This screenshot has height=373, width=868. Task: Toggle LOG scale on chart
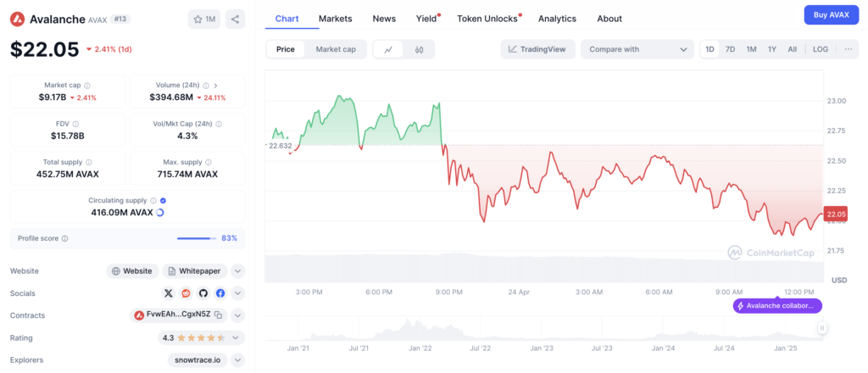point(821,49)
